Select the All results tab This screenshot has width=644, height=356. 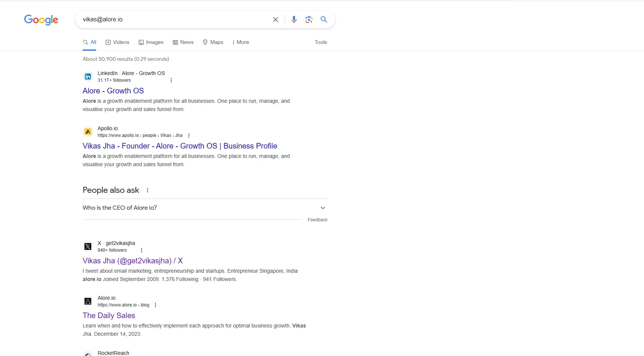(90, 42)
